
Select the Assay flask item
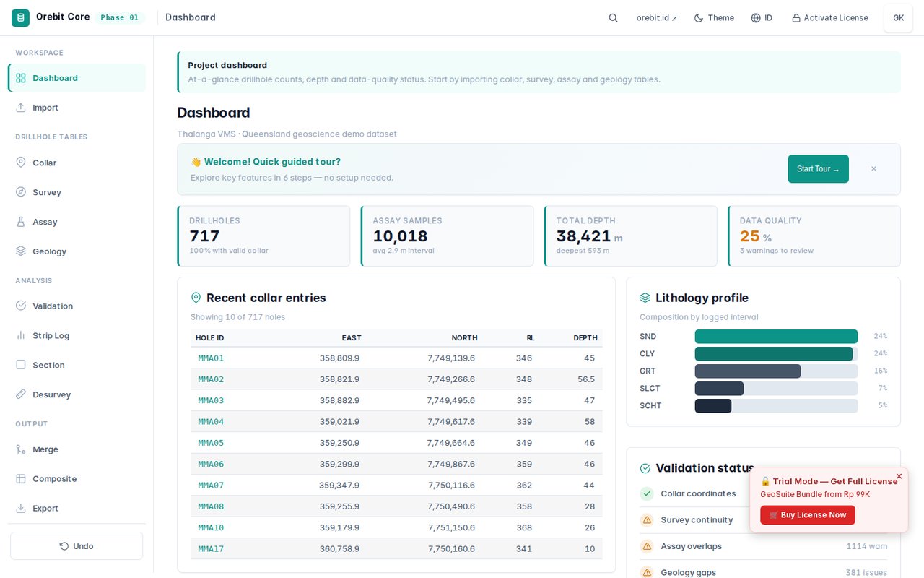77,222
